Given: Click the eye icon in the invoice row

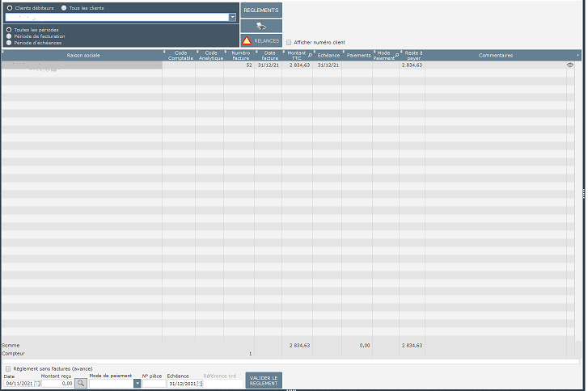Looking at the screenshot, I should (569, 65).
